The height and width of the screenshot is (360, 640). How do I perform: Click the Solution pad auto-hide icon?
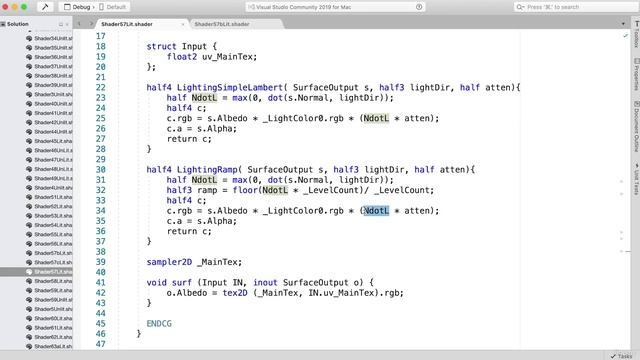pyautogui.click(x=61, y=24)
